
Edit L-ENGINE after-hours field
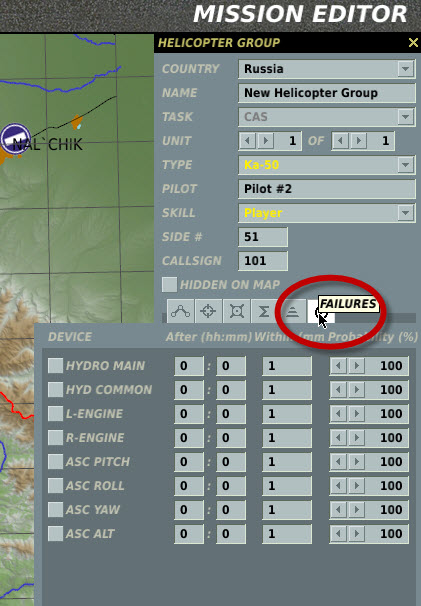click(189, 414)
